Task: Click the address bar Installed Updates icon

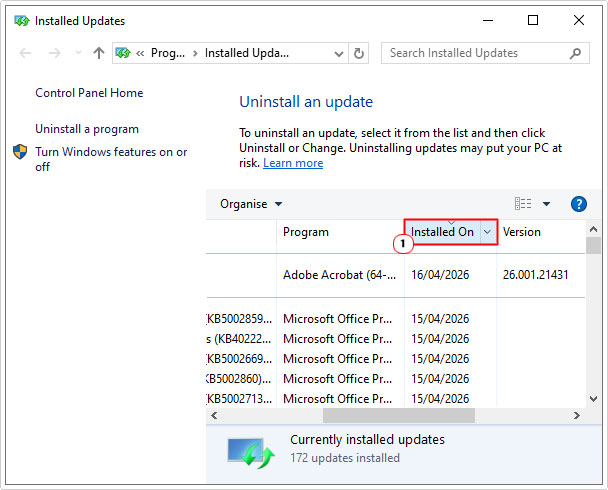Action: click(123, 53)
